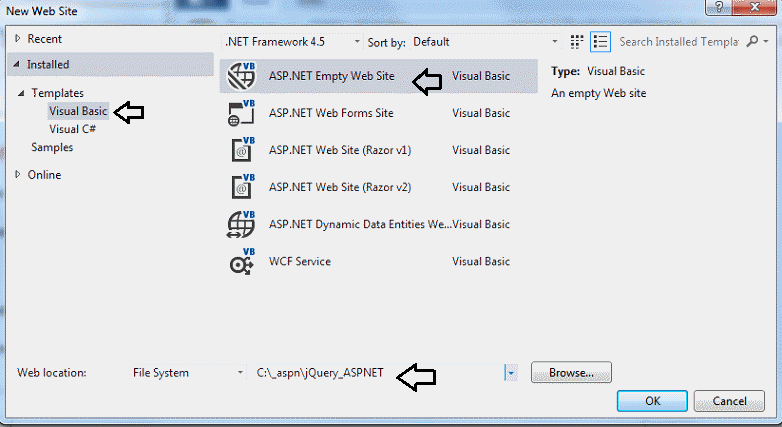This screenshot has height=427, width=782.
Task: Click the Razor v2 web site icon
Action: click(243, 187)
